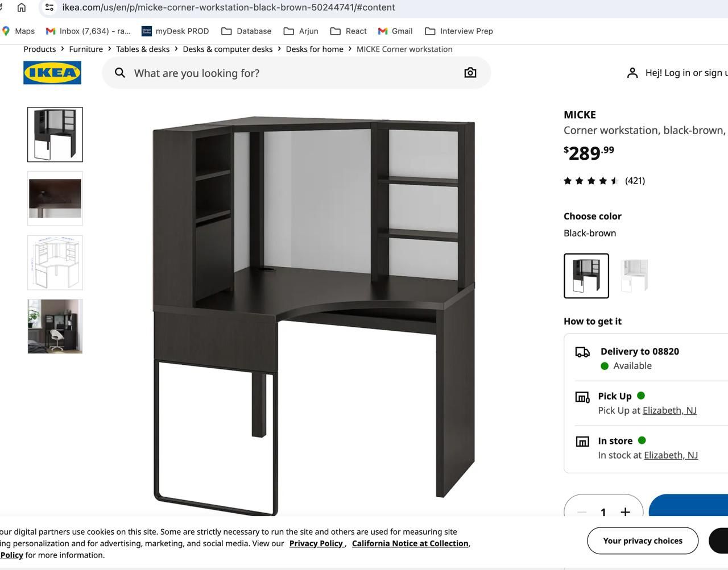The width and height of the screenshot is (728, 570).
Task: Open Maps bookmark
Action: [x=18, y=31]
